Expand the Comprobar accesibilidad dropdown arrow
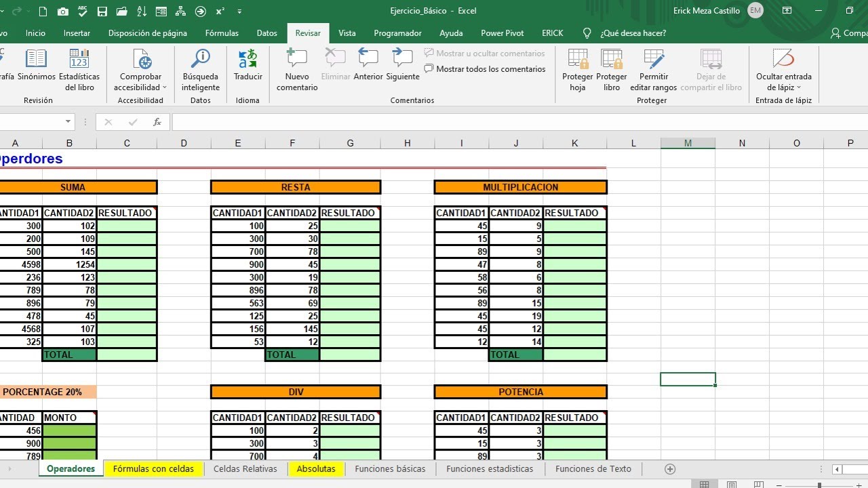The height and width of the screenshot is (488, 868). pos(164,87)
